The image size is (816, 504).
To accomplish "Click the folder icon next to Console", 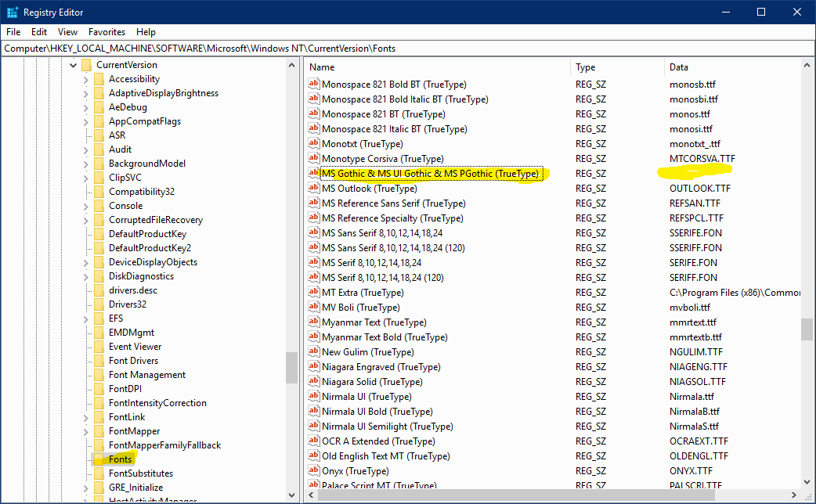I will coord(99,206).
